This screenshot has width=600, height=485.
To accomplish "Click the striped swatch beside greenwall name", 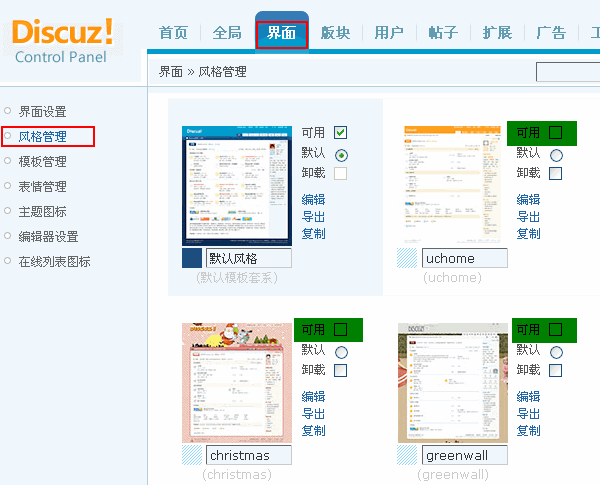I will click(407, 455).
